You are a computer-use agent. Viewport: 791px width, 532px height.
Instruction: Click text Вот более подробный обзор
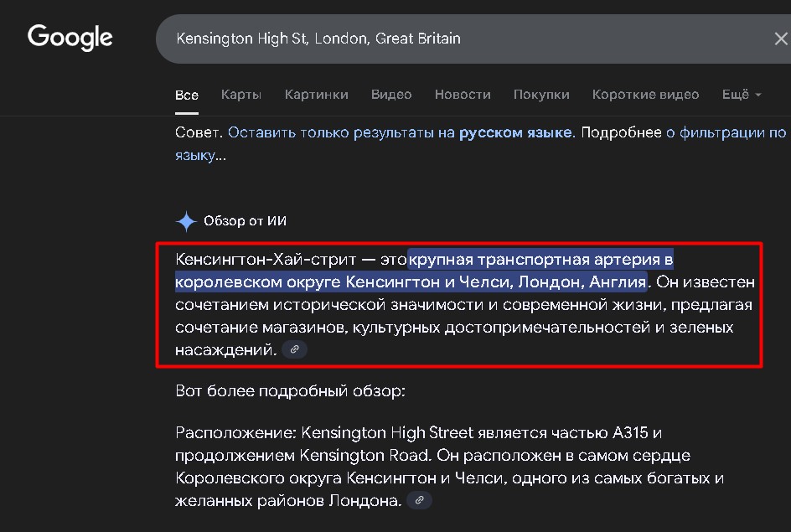coord(291,390)
